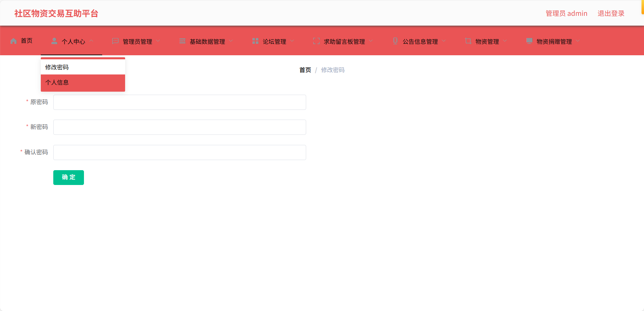The image size is (644, 311).
Task: Click the 新密码 field label
Action: click(x=39, y=127)
